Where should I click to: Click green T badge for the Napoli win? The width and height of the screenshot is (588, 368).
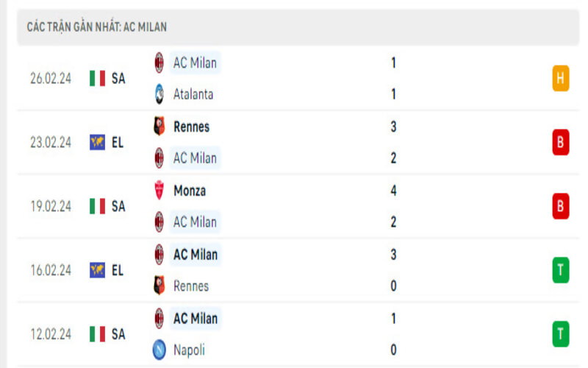561,334
